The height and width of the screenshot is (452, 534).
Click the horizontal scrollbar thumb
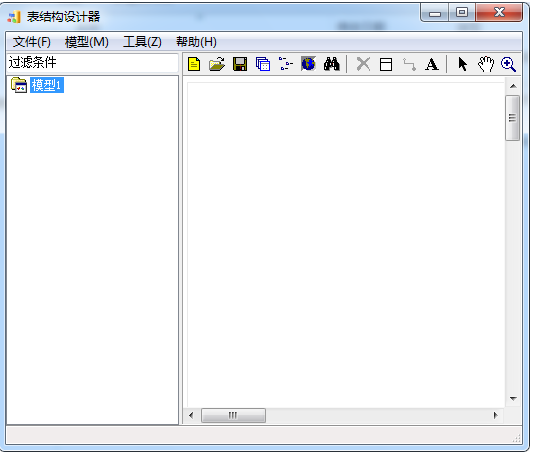coord(233,415)
